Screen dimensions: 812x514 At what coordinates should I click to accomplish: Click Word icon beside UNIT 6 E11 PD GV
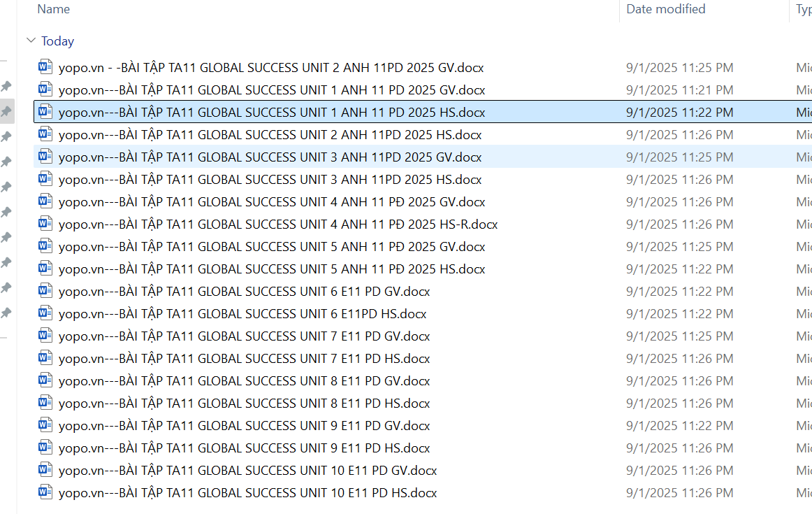pyautogui.click(x=45, y=291)
